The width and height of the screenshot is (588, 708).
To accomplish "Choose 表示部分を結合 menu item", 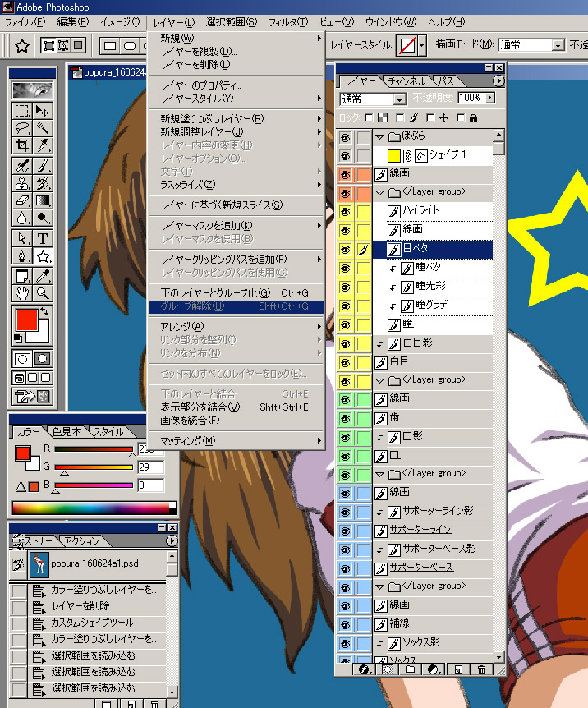I will pyautogui.click(x=237, y=407).
